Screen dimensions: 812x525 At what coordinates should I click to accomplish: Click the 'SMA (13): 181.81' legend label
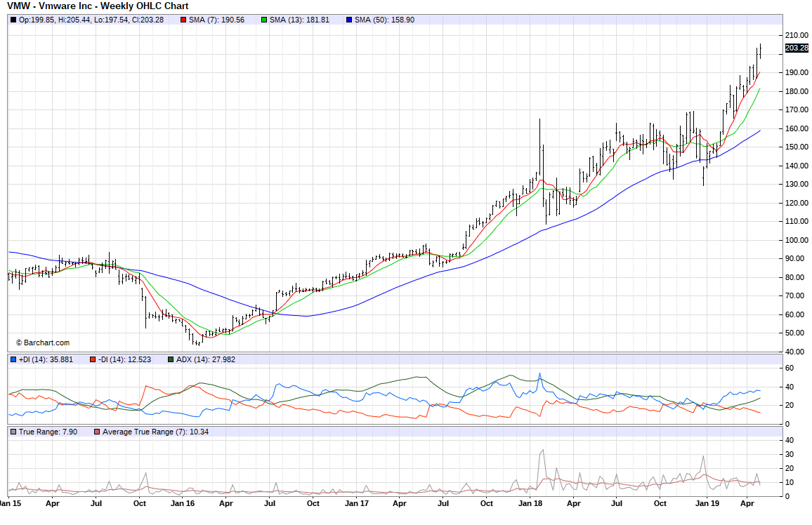coord(299,20)
